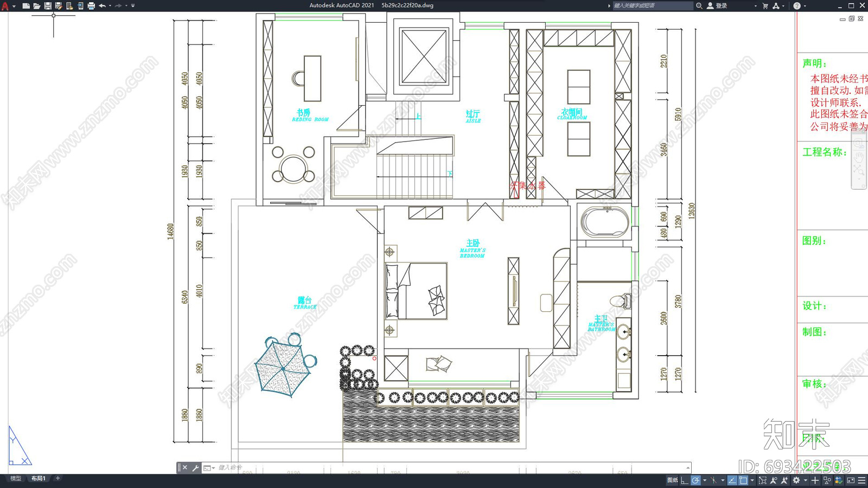Save to Web and Mobile icon

(x=80, y=5)
